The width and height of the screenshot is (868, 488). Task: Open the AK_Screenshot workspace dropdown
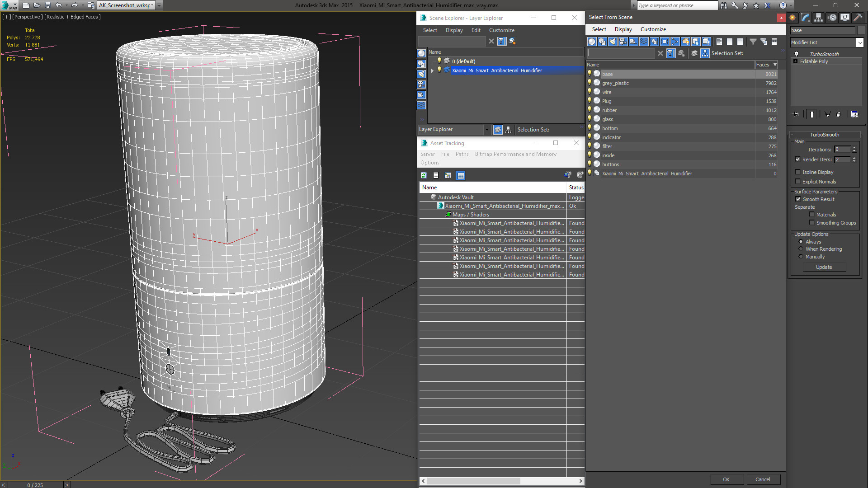[152, 5]
